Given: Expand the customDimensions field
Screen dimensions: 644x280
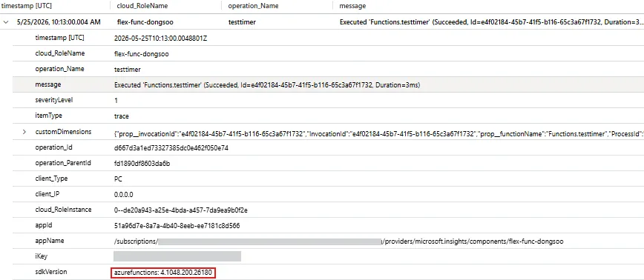Looking at the screenshot, I should [x=24, y=132].
